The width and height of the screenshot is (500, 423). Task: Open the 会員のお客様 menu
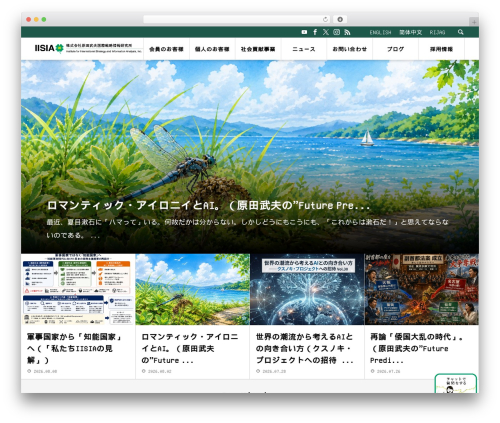pyautogui.click(x=166, y=49)
